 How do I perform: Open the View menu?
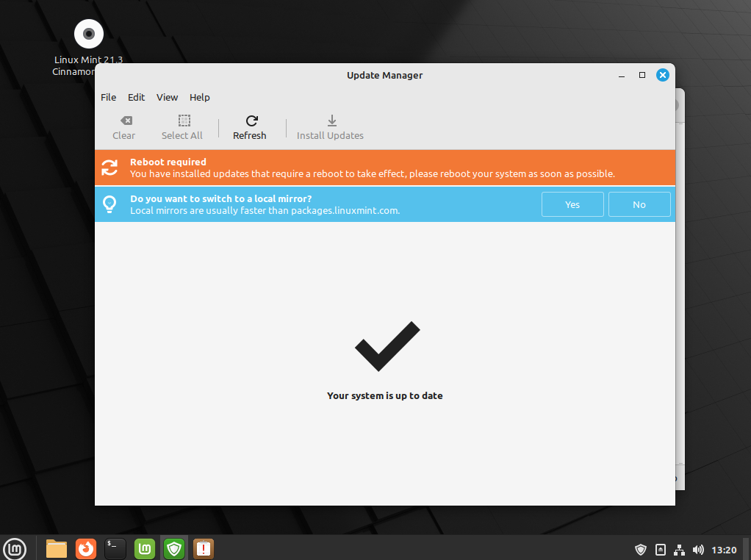(167, 97)
